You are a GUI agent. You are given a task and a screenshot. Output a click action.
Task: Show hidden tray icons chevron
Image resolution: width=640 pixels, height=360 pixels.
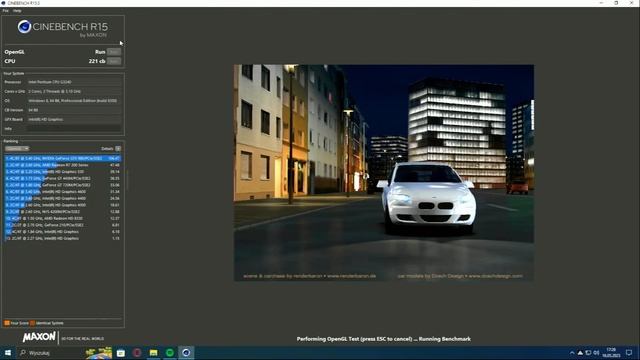pos(572,353)
